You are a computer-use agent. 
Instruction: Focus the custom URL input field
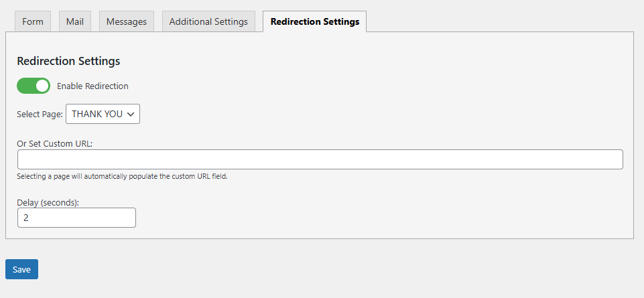pos(320,159)
